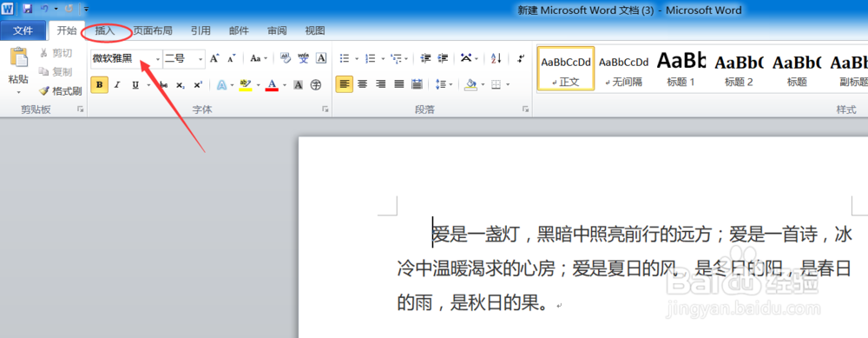Click the Shrink Font icon
The height and width of the screenshot is (338, 868).
pyautogui.click(x=232, y=58)
